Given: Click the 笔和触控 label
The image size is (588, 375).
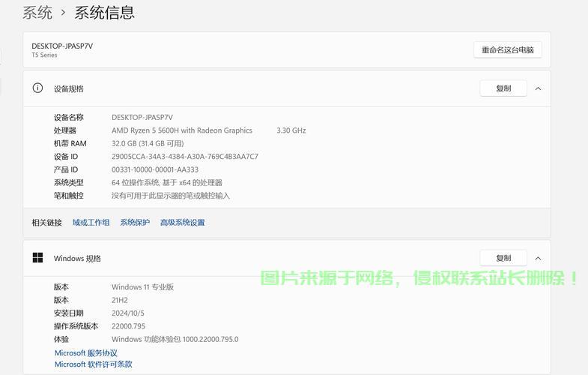Looking at the screenshot, I should click(x=69, y=196).
